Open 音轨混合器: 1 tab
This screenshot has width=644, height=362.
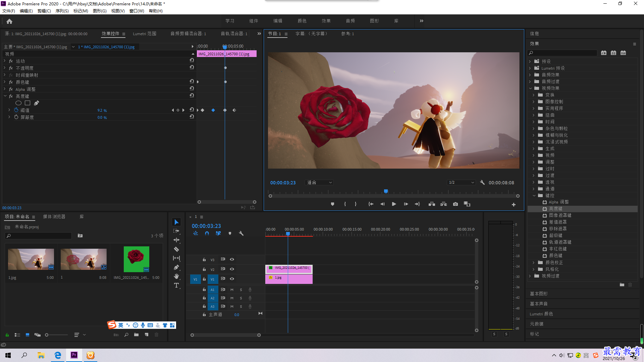click(x=234, y=34)
